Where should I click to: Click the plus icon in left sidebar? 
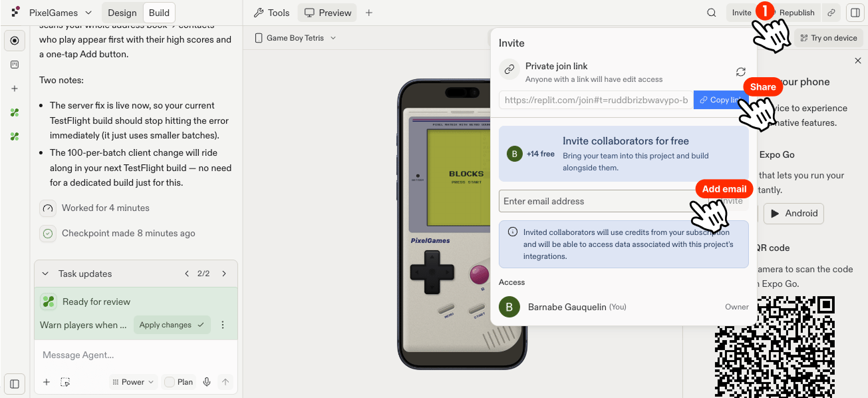point(15,89)
